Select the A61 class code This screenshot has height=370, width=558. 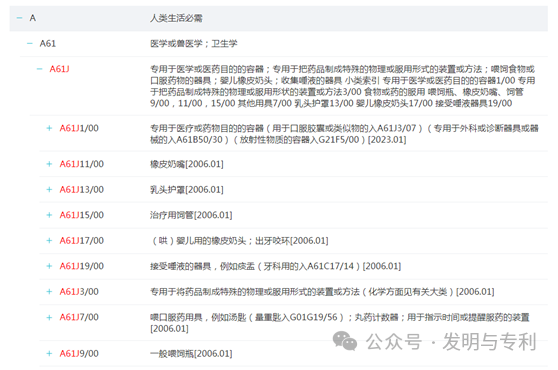(48, 43)
